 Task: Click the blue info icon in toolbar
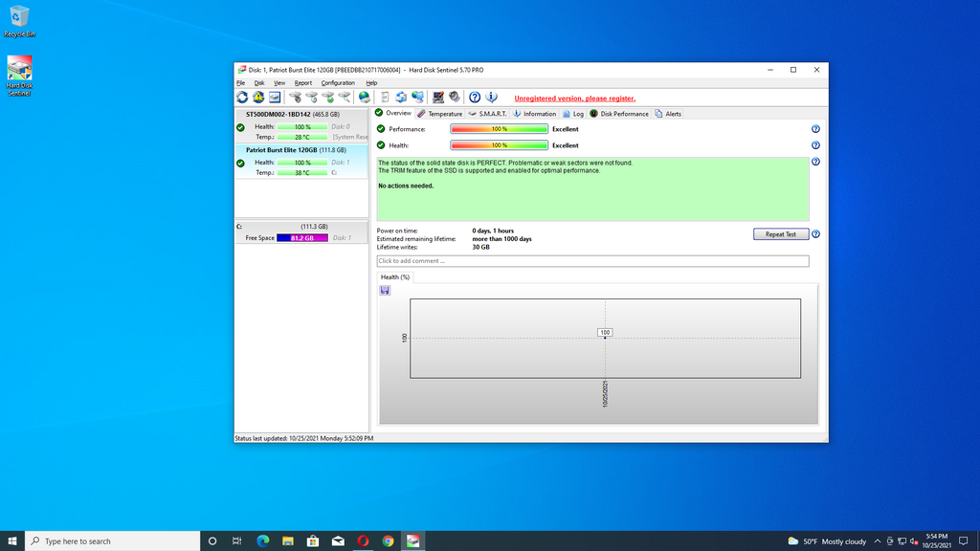pos(491,98)
